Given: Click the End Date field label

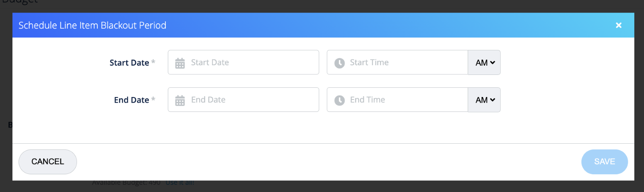Looking at the screenshot, I should (x=131, y=100).
